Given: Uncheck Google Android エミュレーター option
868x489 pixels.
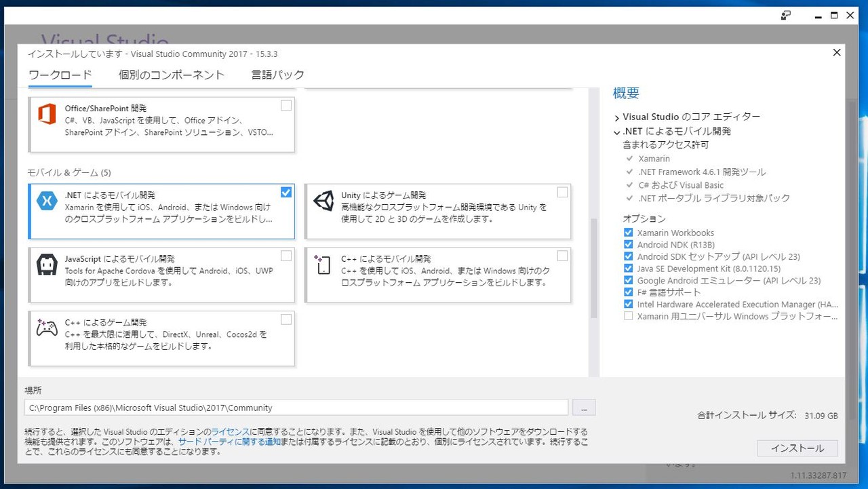Looking at the screenshot, I should [628, 280].
